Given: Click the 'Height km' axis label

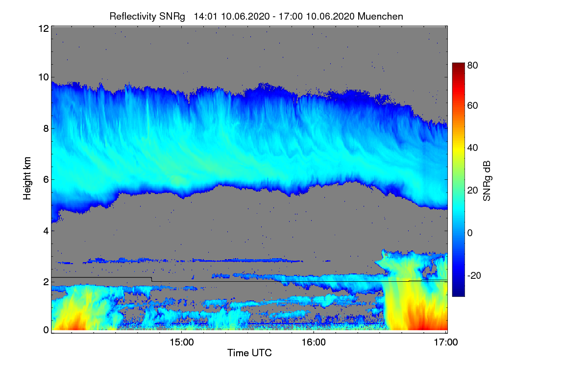Looking at the screenshot, I should point(27,178).
